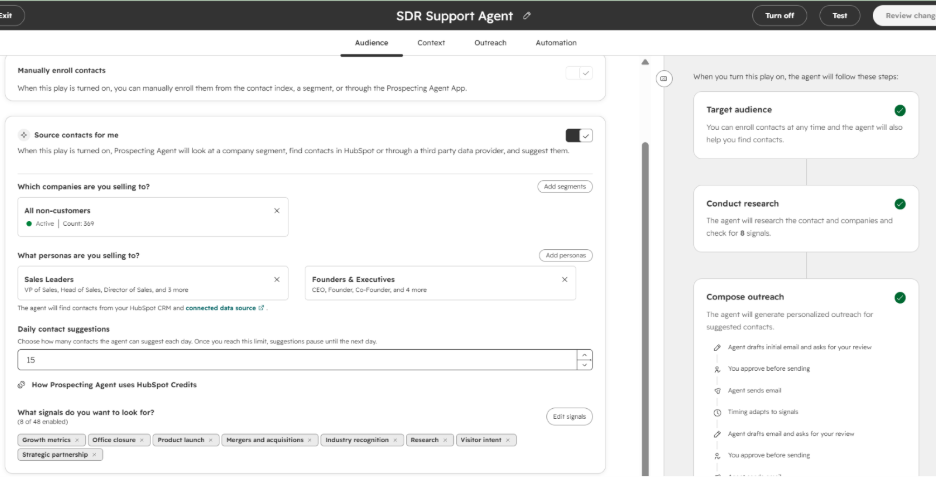This screenshot has height=477, width=936.
Task: Click 'Timing adapts to signals' step text
Action: pos(763,412)
